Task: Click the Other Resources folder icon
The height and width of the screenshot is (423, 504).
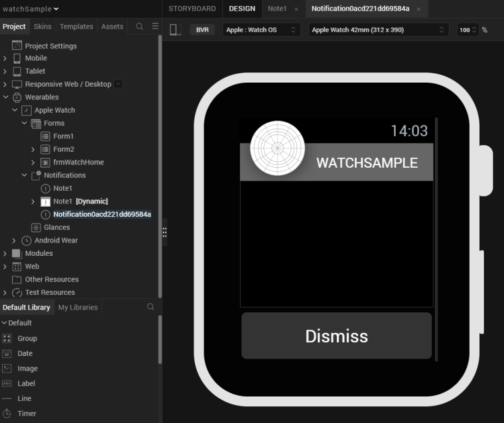Action: [x=17, y=279]
